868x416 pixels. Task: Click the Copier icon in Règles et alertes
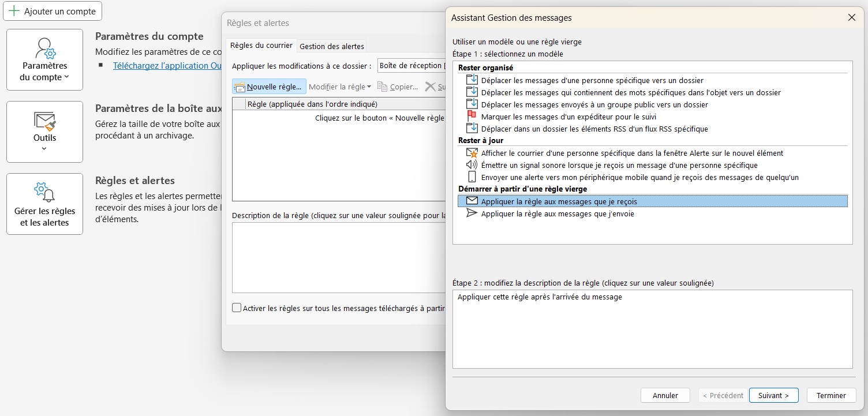(x=382, y=87)
